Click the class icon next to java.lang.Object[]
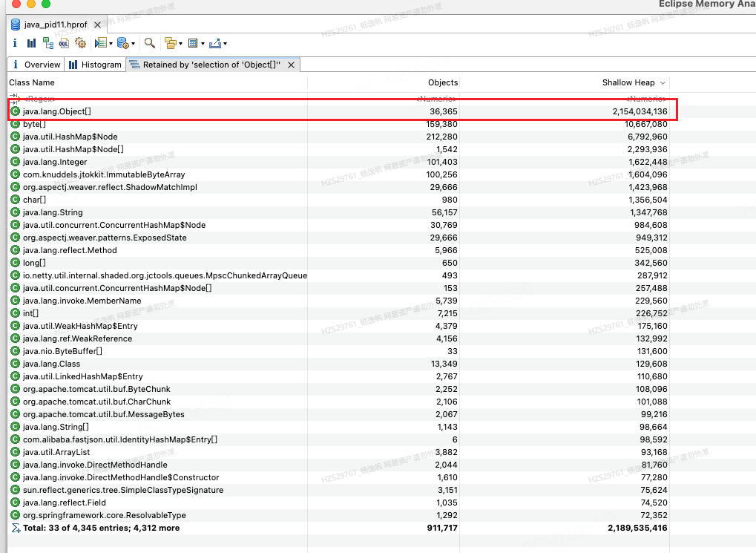Image resolution: width=756 pixels, height=553 pixels. coord(15,111)
